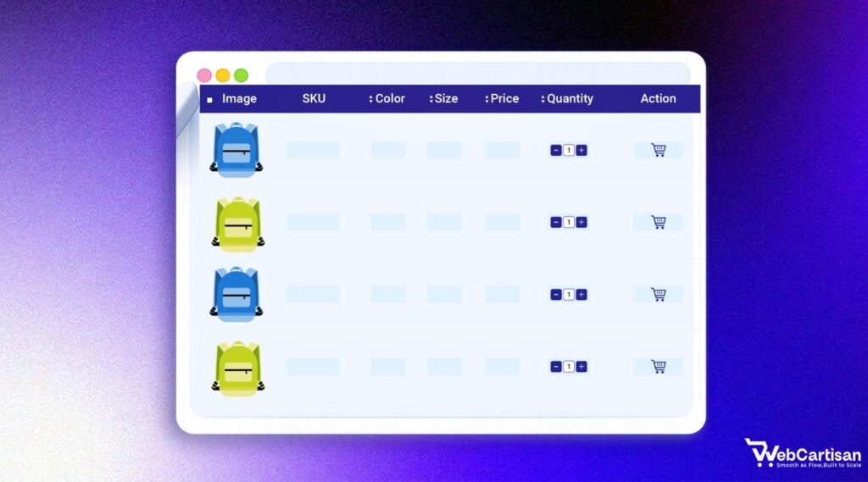Click the cart icon in first row

click(658, 150)
